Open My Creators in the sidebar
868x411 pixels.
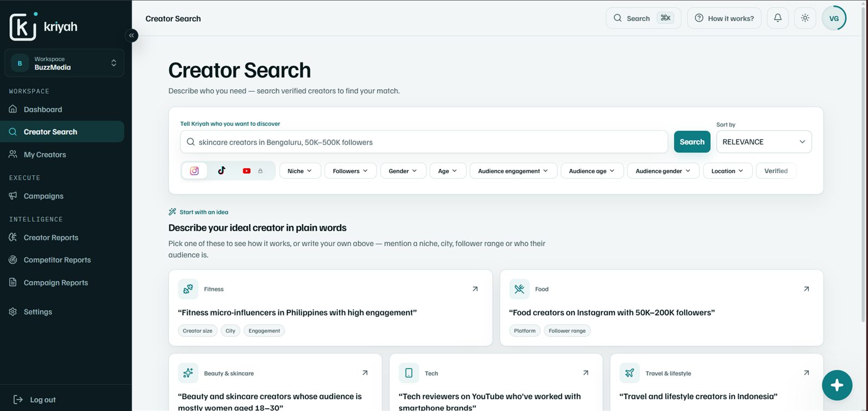tap(62, 155)
